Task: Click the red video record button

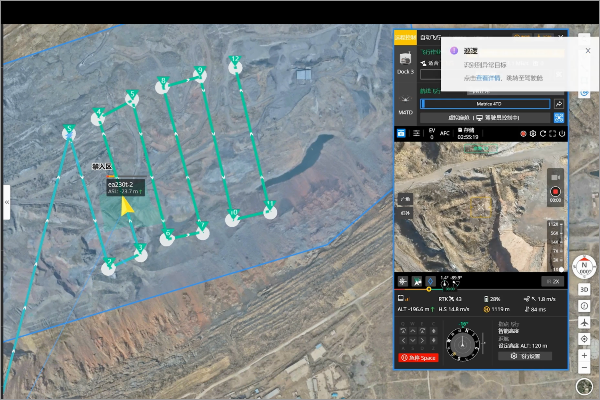Action: (x=555, y=191)
